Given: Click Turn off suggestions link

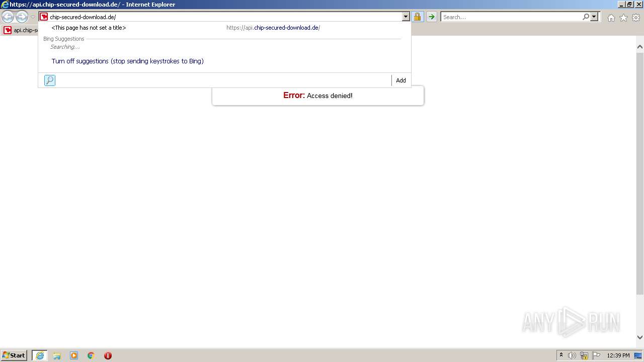Looking at the screenshot, I should tap(127, 61).
